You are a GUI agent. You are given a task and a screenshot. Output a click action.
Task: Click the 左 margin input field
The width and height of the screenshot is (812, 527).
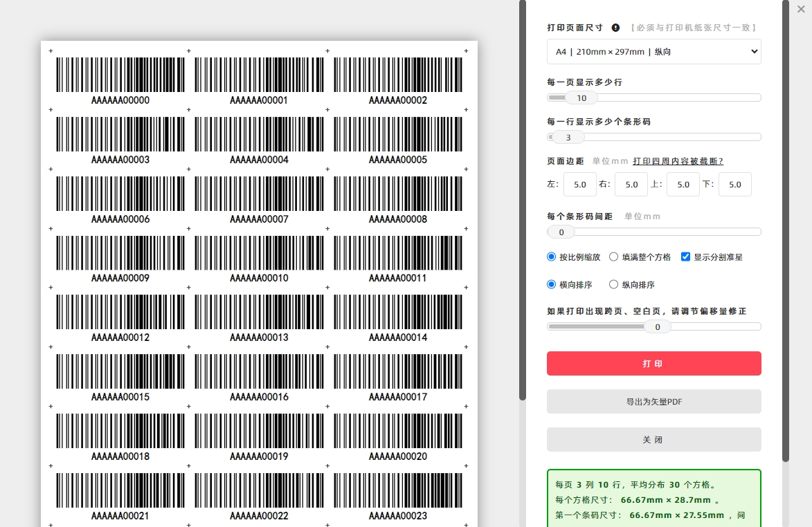[x=580, y=185]
